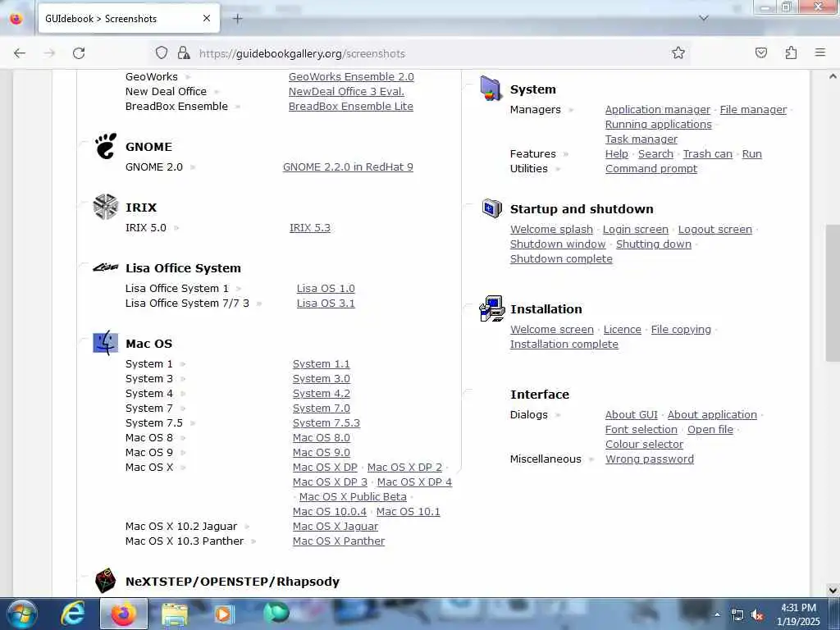The height and width of the screenshot is (630, 840).
Task: Click the muted volume tray icon
Action: point(757,615)
